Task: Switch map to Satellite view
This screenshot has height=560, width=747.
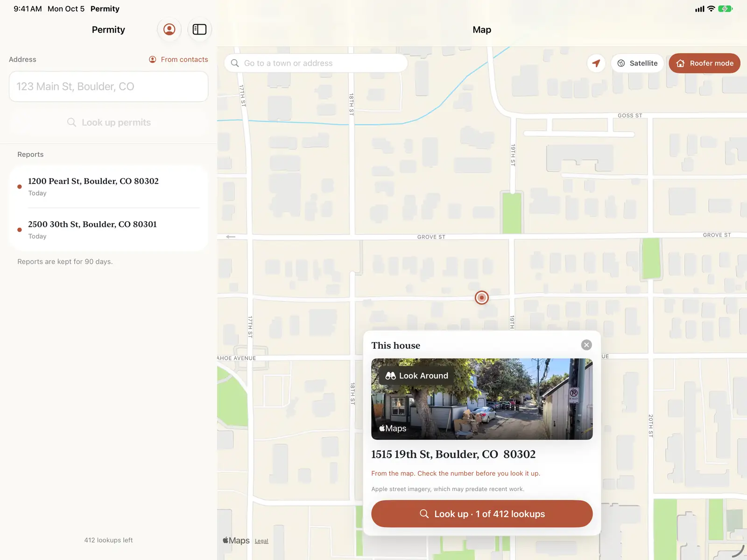Action: coord(637,63)
